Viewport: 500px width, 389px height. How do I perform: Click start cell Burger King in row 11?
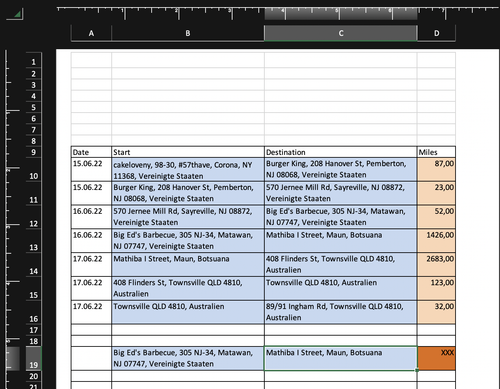(x=188, y=193)
